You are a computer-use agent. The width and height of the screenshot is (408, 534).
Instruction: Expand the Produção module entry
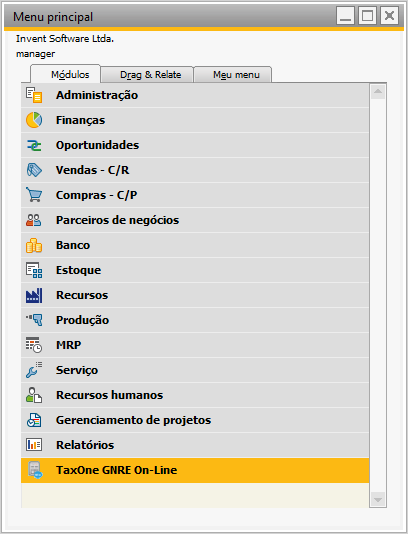(195, 320)
